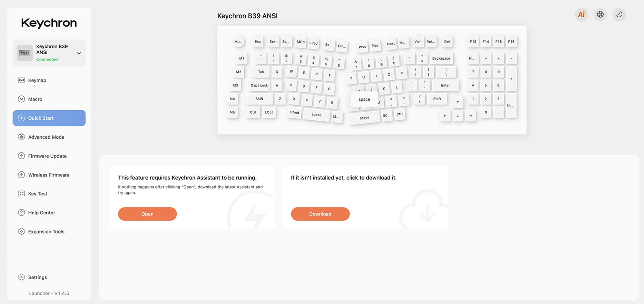Click the keyboard device thumbnail icon
The height and width of the screenshot is (304, 644).
tap(24, 53)
